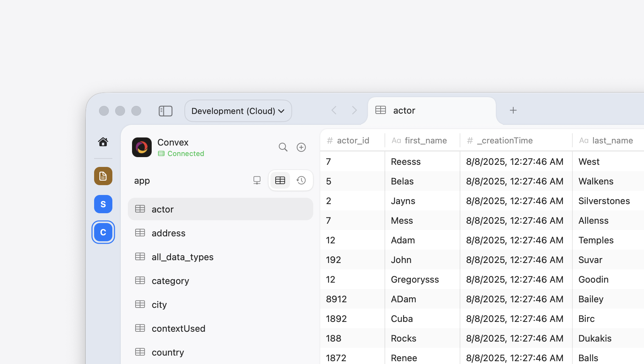Select the first_name cell Belas
The image size is (644, 364).
tap(422, 181)
